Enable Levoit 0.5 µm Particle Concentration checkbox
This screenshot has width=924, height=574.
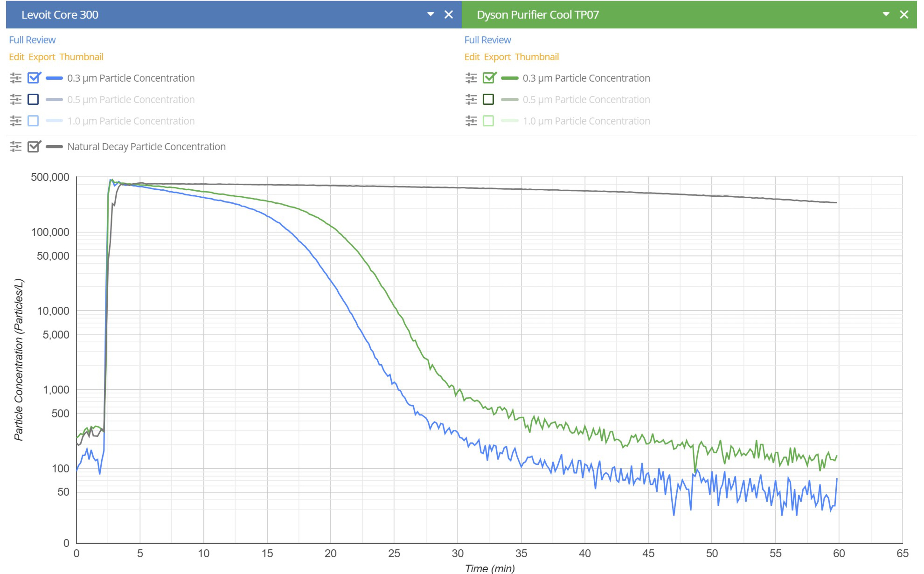(x=33, y=99)
